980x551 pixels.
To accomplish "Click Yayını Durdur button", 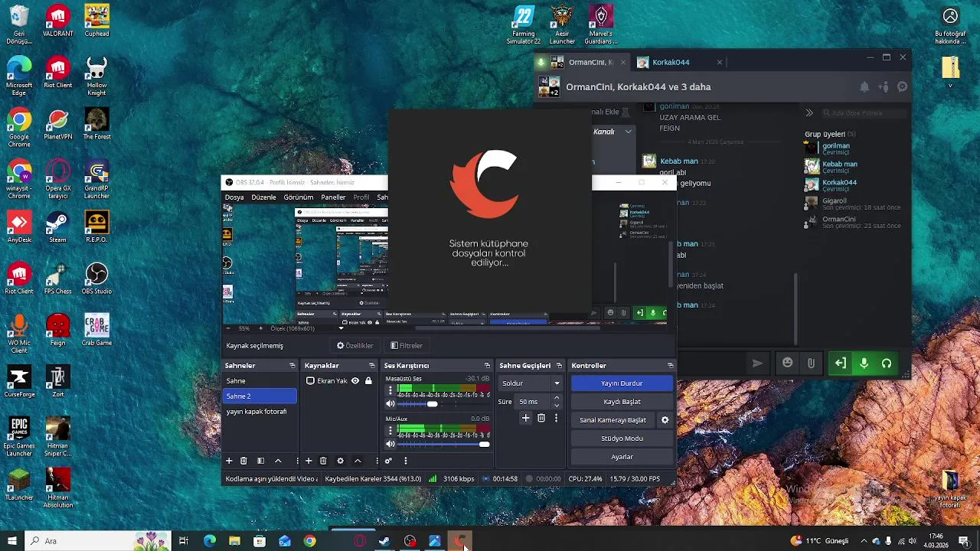I will (x=622, y=383).
